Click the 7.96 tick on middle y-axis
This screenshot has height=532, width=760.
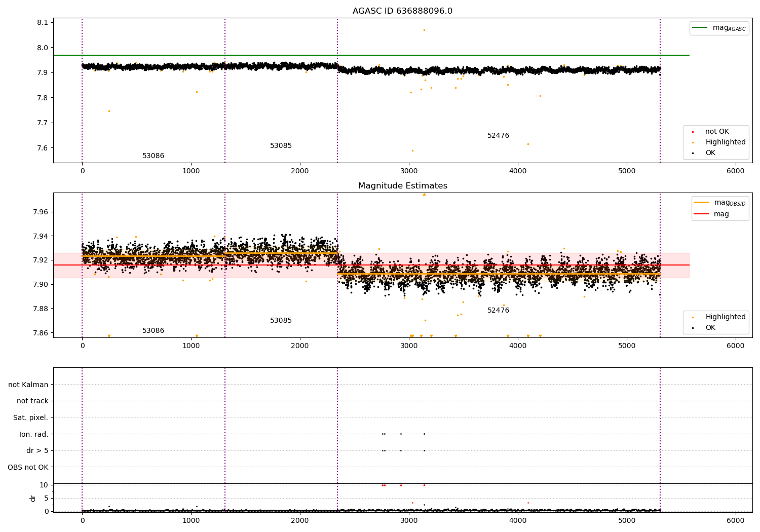[41, 212]
